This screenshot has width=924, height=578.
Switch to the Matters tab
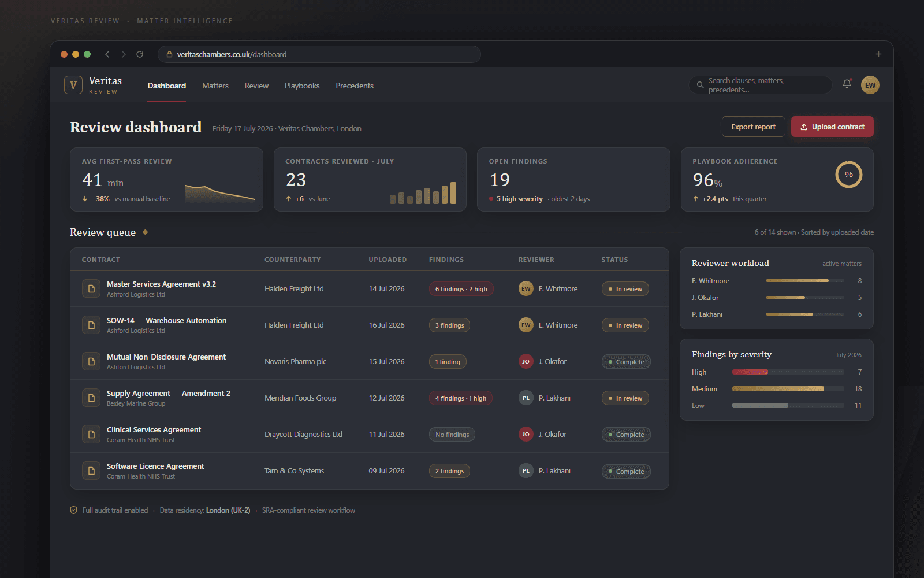pos(215,86)
